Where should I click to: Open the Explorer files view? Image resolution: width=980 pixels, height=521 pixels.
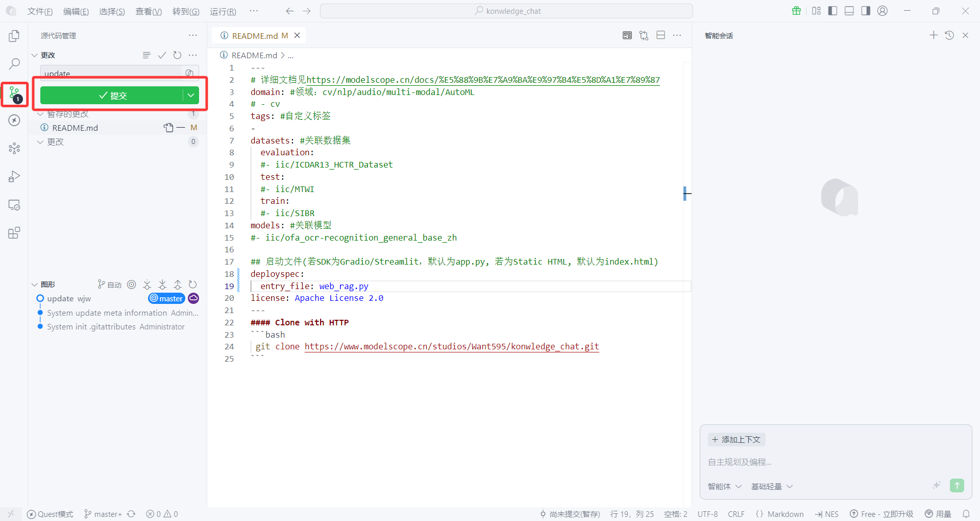pyautogui.click(x=14, y=36)
